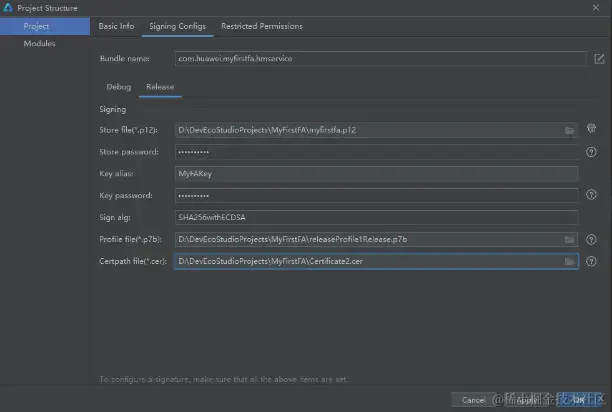Click help icon next to Profile file
This screenshot has width=612, height=412.
pyautogui.click(x=591, y=240)
